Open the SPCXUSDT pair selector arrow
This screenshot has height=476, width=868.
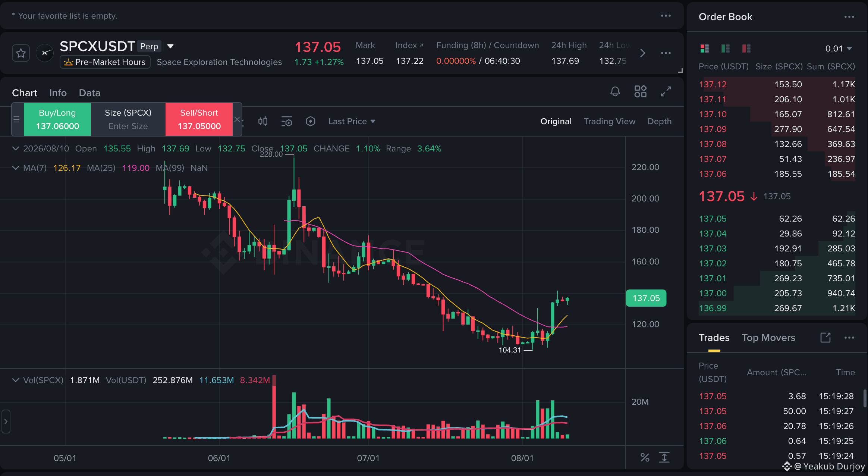point(170,46)
